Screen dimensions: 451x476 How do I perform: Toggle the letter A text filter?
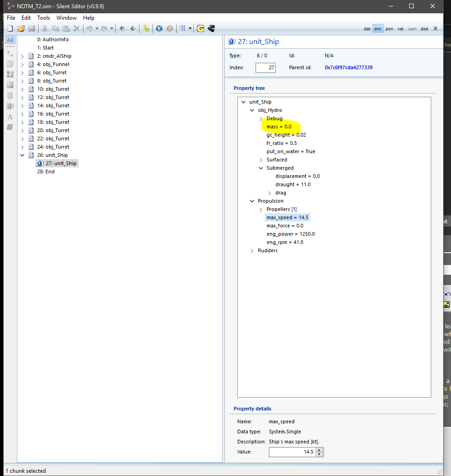click(10, 116)
